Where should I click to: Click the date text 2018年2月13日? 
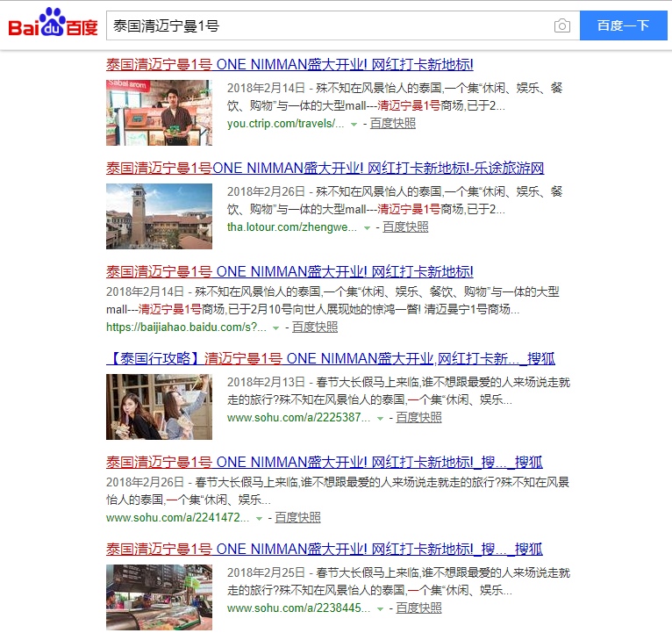pyautogui.click(x=266, y=383)
